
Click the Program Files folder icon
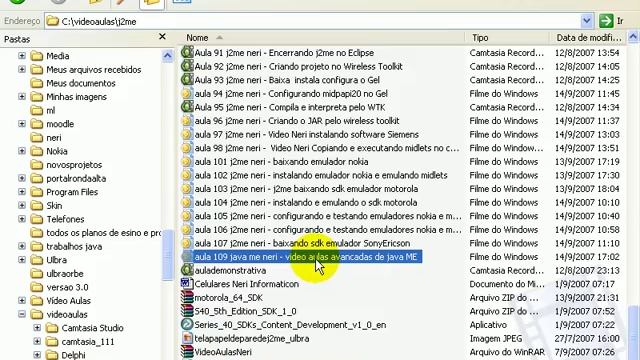(x=37, y=192)
